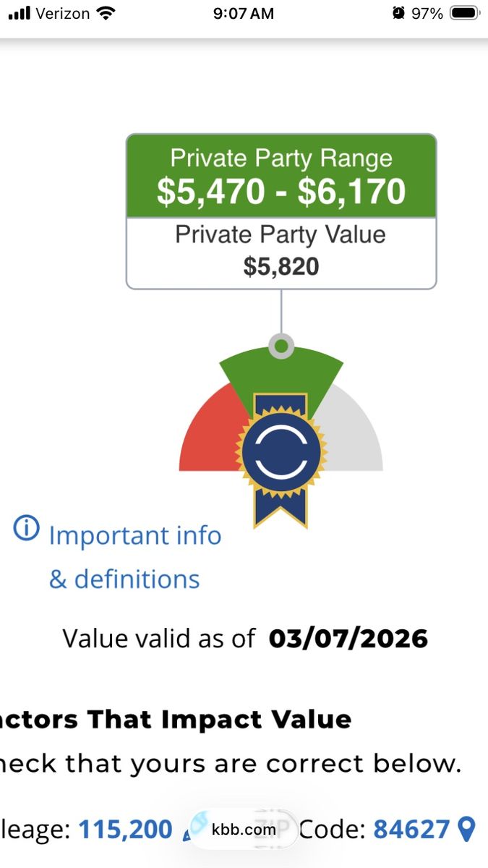Tap the kbb.com address pill
The width and height of the screenshot is (488, 868).
point(244,829)
